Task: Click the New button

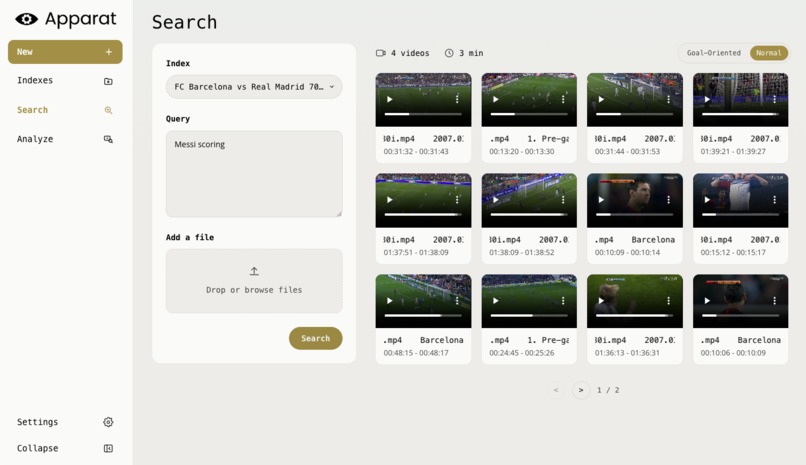Action: click(x=65, y=52)
